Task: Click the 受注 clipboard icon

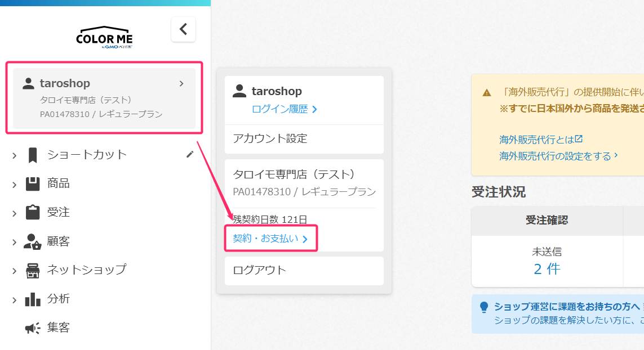Action: [x=33, y=212]
